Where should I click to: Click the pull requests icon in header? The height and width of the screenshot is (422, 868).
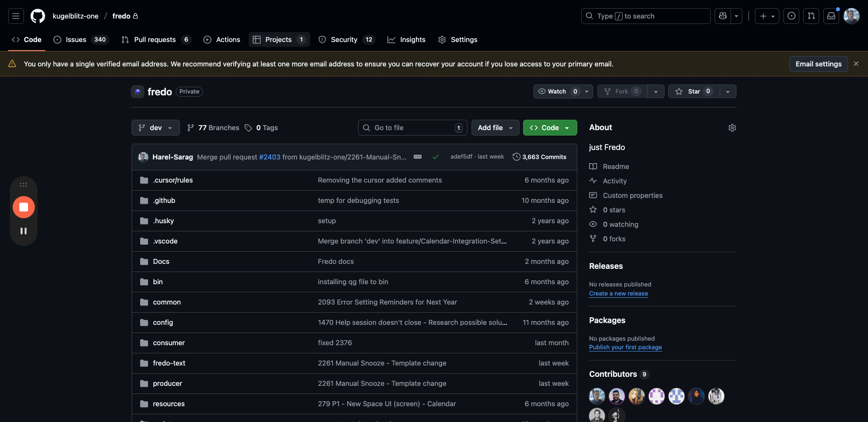click(x=811, y=16)
